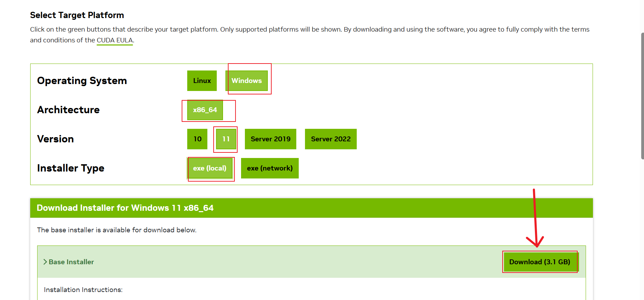Screen dimensions: 644x300
Task: Click the 'Architecture' label
Action: (x=68, y=110)
